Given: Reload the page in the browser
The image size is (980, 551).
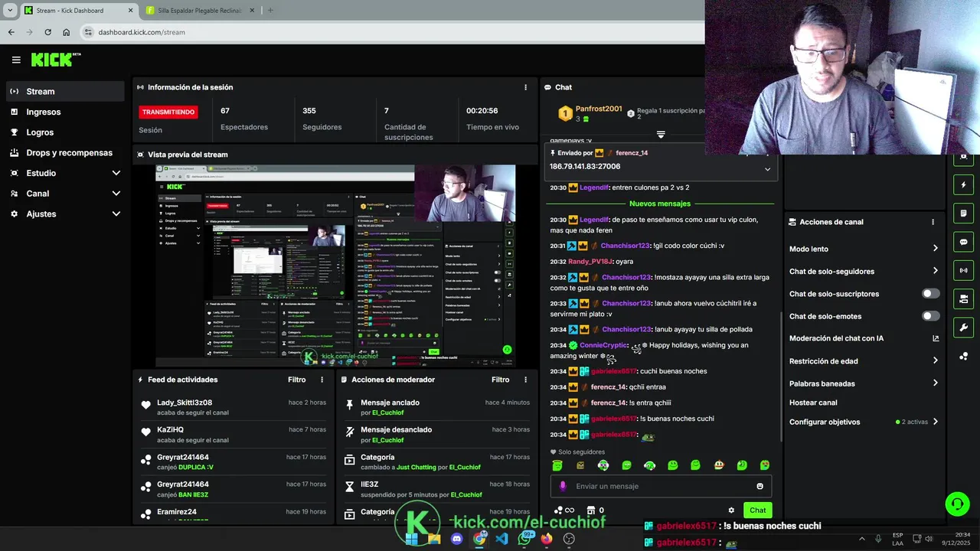Looking at the screenshot, I should coord(47,32).
